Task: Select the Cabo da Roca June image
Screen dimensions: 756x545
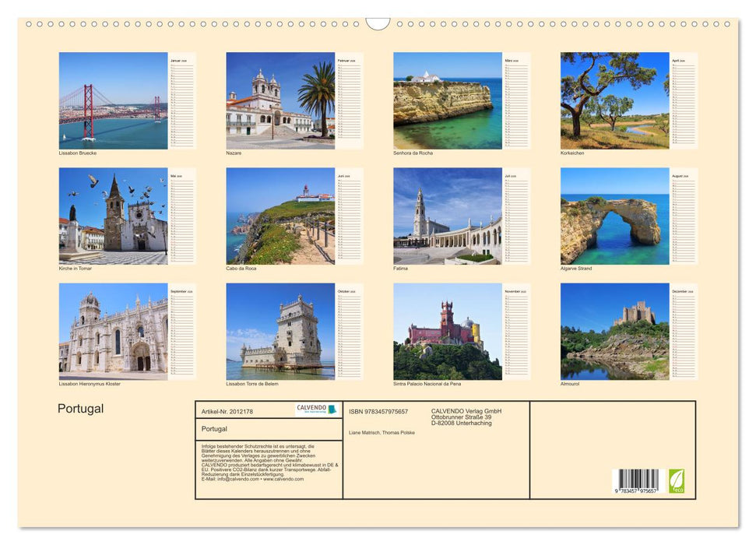Action: click(x=280, y=216)
